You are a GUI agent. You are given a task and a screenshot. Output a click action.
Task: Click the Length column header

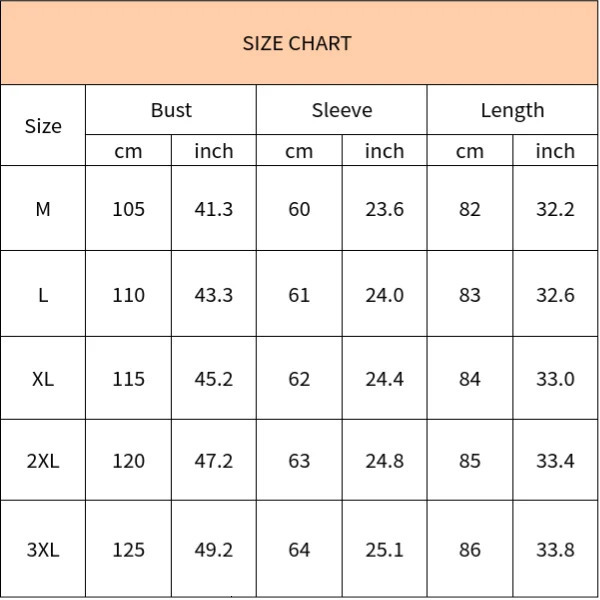[512, 110]
